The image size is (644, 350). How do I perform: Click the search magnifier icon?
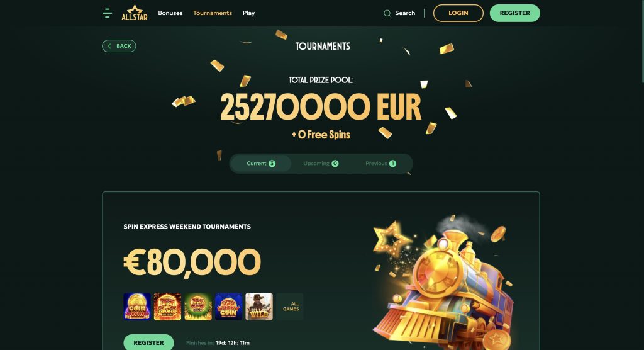tap(387, 13)
